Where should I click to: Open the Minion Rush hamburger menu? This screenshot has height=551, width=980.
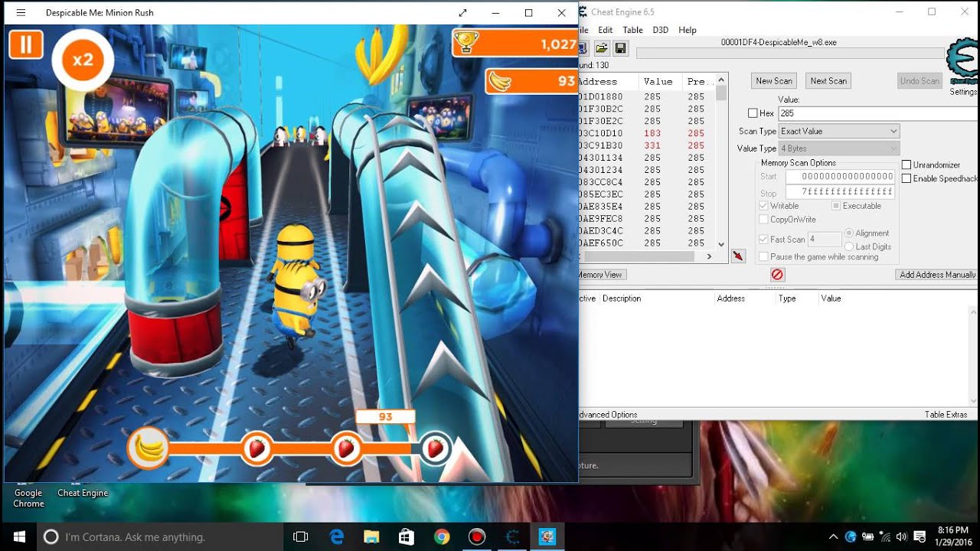21,13
